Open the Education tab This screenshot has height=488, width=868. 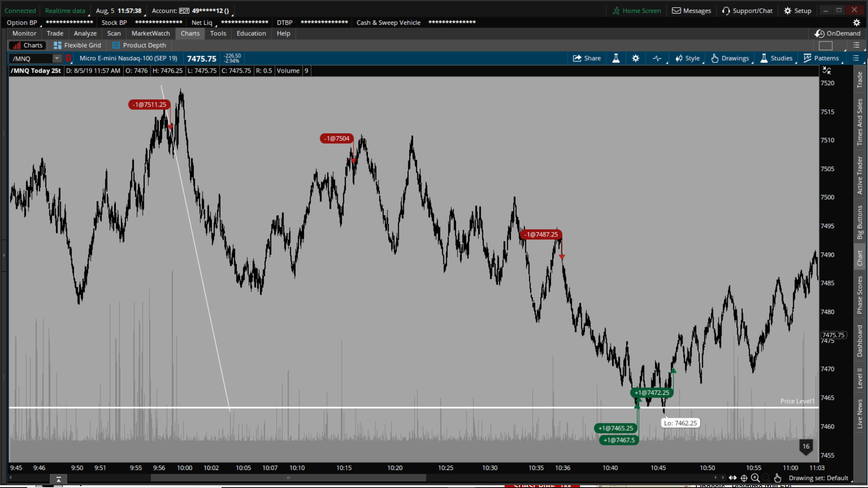(251, 33)
